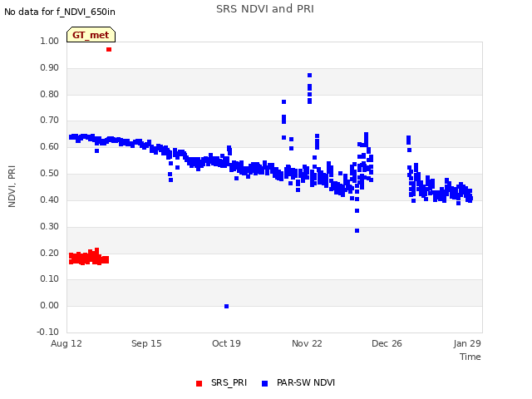
Task: Click the Sep 15 x-axis label
Action: coord(146,343)
